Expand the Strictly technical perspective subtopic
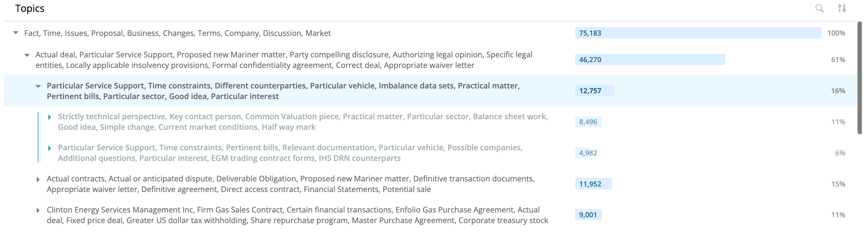The height and width of the screenshot is (234, 868). coord(50,117)
